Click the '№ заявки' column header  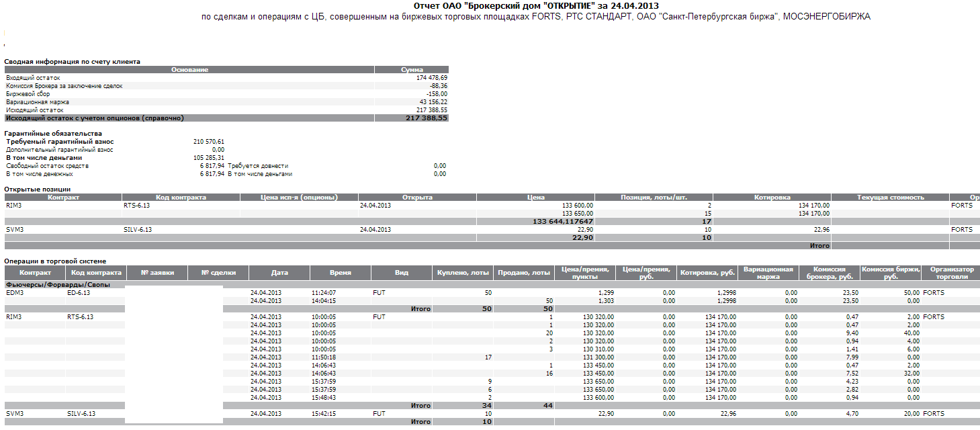[x=157, y=273]
